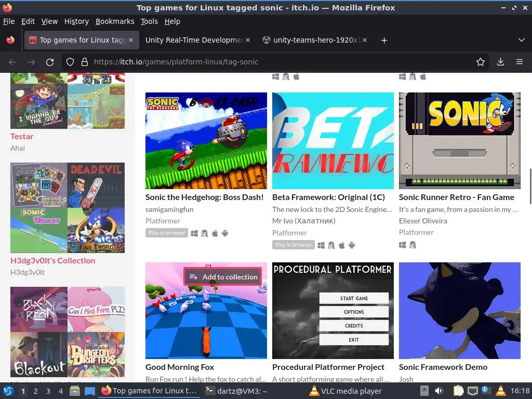
Task: Open the tracking protection shield icon
Action: 70,62
